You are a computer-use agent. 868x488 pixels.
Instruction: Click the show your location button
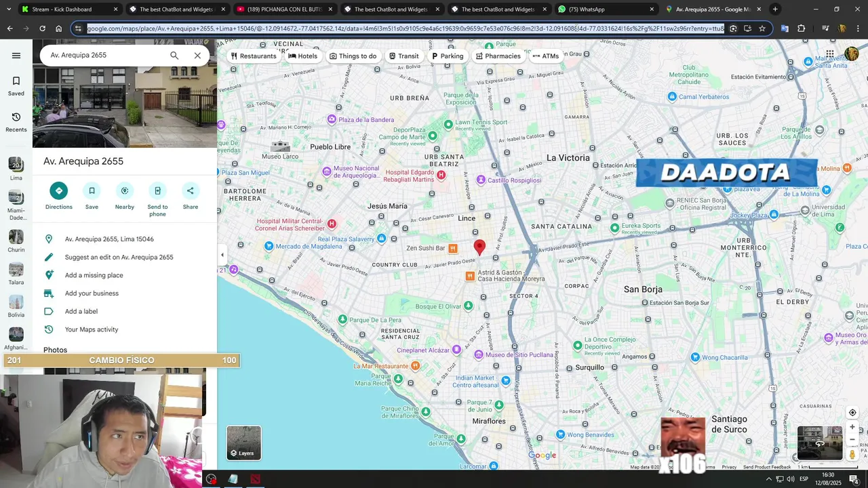click(x=852, y=413)
